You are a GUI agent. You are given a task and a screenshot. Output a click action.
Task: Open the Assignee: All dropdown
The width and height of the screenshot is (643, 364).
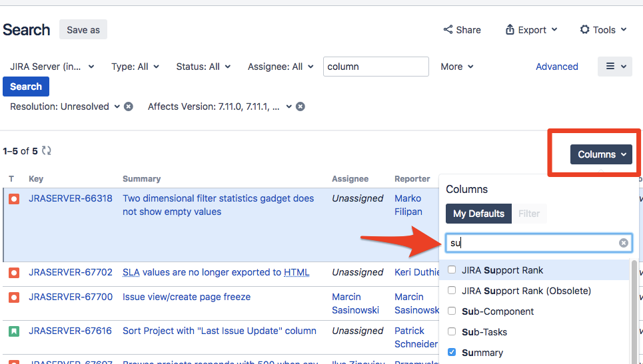coord(281,67)
